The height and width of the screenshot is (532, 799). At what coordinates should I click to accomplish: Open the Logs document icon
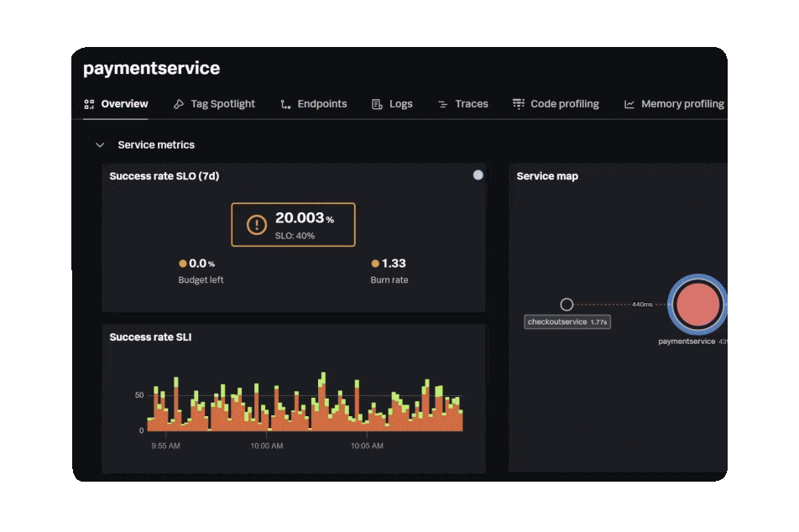point(376,103)
